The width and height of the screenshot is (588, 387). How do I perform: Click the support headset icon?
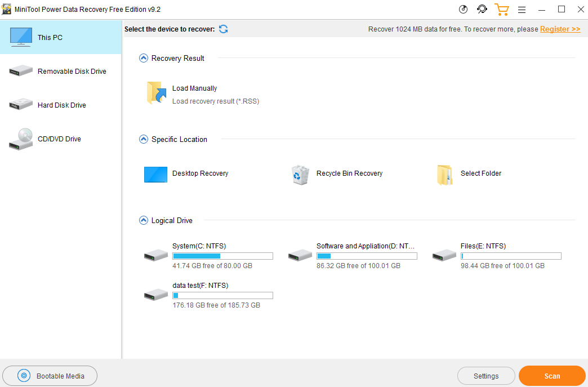tap(482, 9)
